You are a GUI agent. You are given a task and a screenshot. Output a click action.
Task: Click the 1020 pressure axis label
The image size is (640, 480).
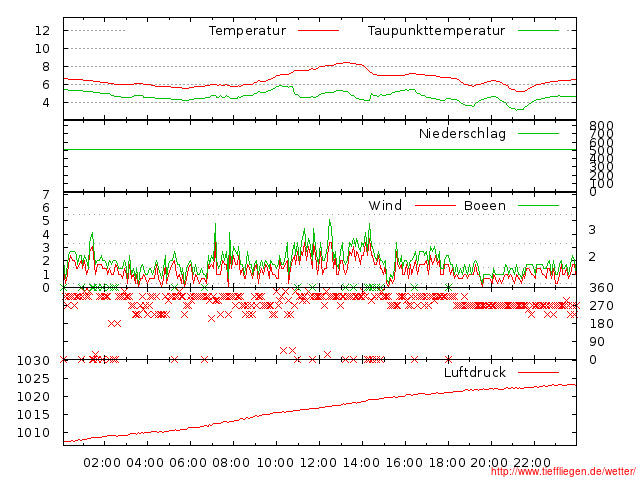tap(33, 397)
